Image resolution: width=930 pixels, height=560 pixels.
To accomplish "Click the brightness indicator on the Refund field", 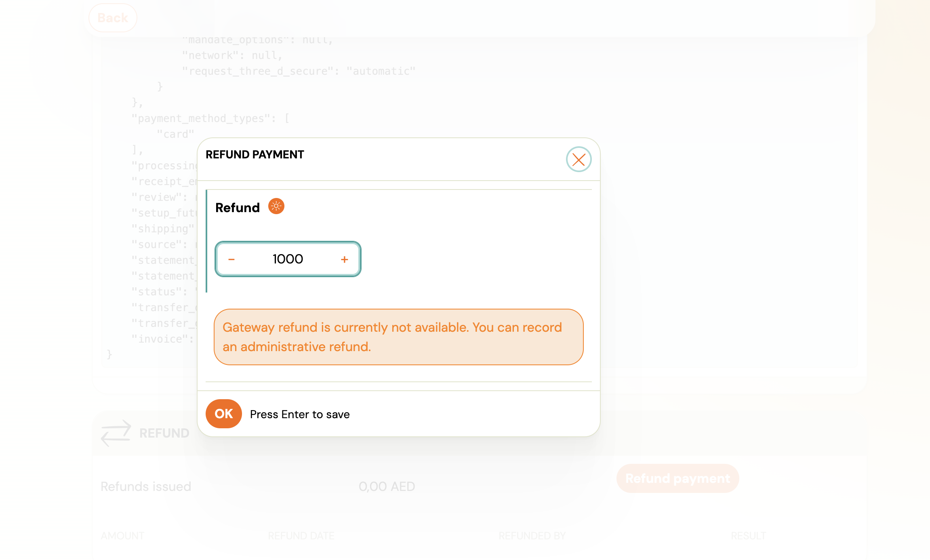I will (x=276, y=206).
